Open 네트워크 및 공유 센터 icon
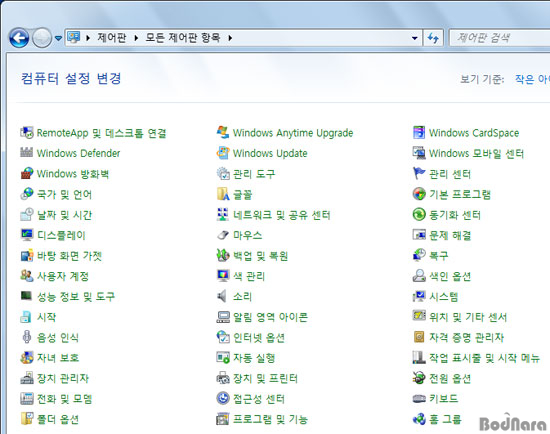 coord(223,215)
